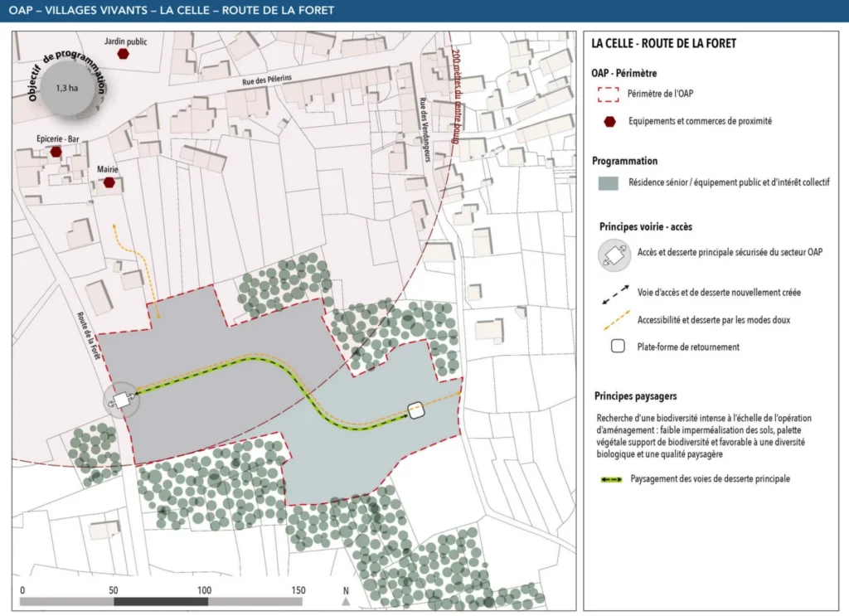Click the north arrow indicator
This screenshot has height=616, width=849.
(346, 595)
